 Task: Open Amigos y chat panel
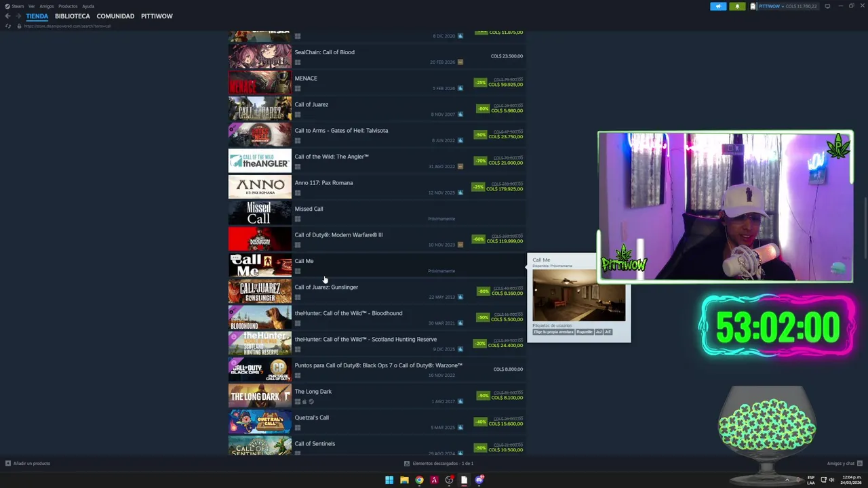(x=844, y=464)
